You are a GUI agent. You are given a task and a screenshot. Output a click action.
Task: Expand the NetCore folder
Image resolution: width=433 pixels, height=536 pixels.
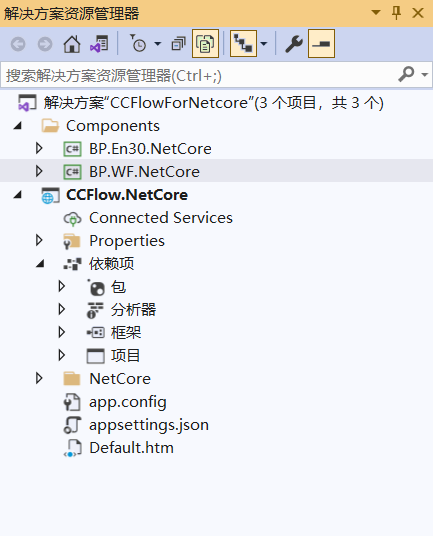pyautogui.click(x=39, y=378)
